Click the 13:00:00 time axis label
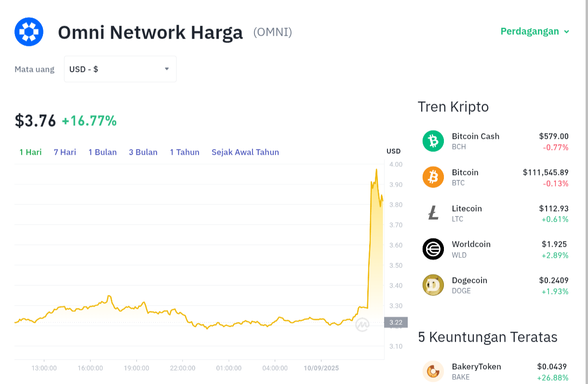This screenshot has width=588, height=384. coord(44,368)
